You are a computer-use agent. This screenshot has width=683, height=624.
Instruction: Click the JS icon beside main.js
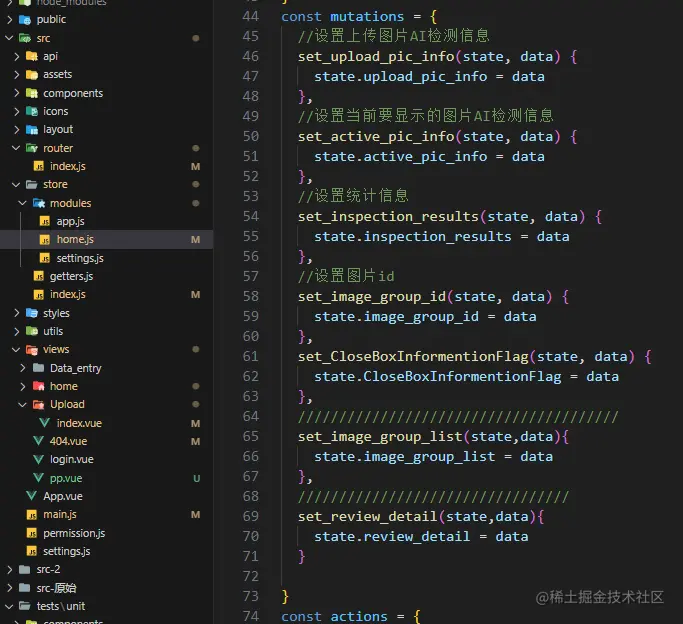(x=32, y=515)
